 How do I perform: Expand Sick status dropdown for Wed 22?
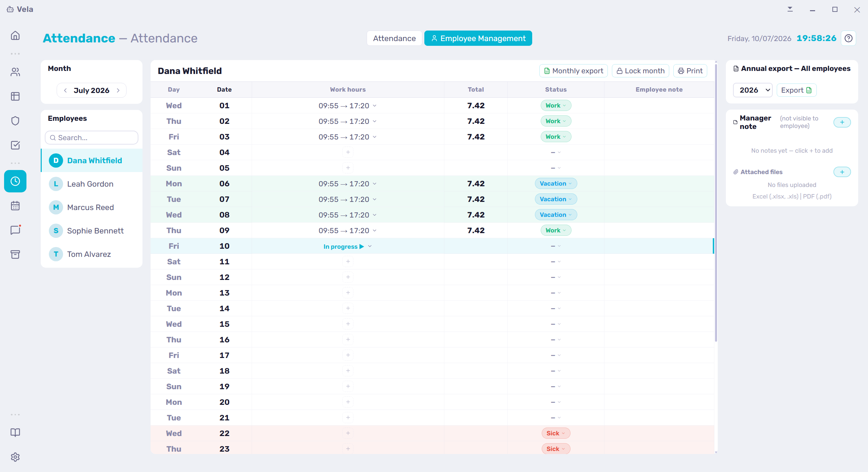click(556, 433)
